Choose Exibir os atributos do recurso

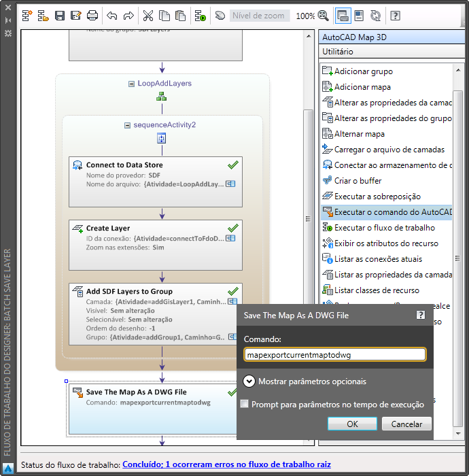click(387, 243)
